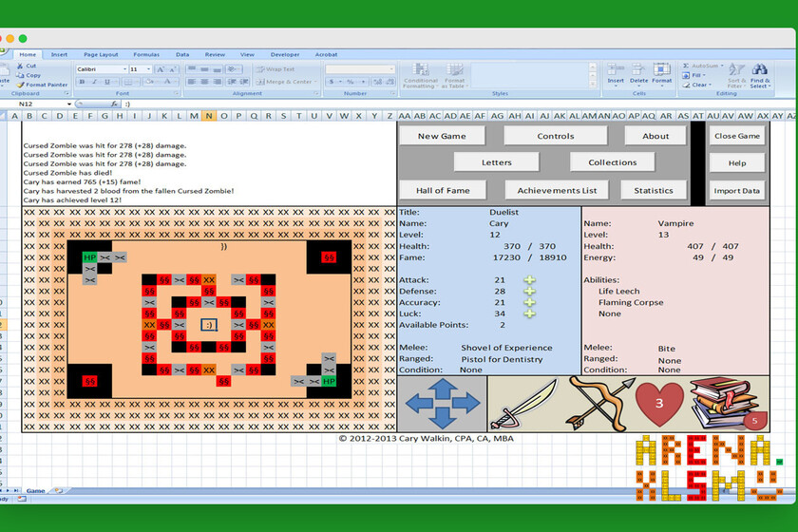Image resolution: width=798 pixels, height=532 pixels.
Task: Open the Collections button
Action: [x=612, y=162]
